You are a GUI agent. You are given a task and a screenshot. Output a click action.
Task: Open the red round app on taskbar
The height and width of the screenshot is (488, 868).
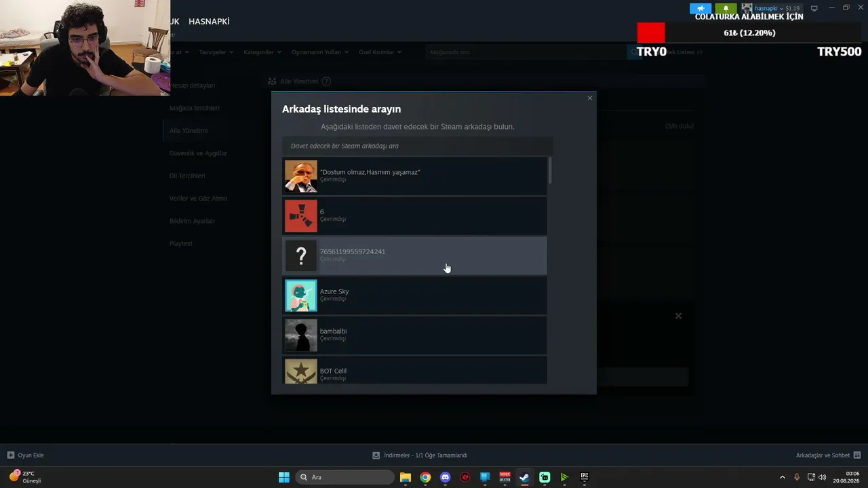tap(465, 477)
